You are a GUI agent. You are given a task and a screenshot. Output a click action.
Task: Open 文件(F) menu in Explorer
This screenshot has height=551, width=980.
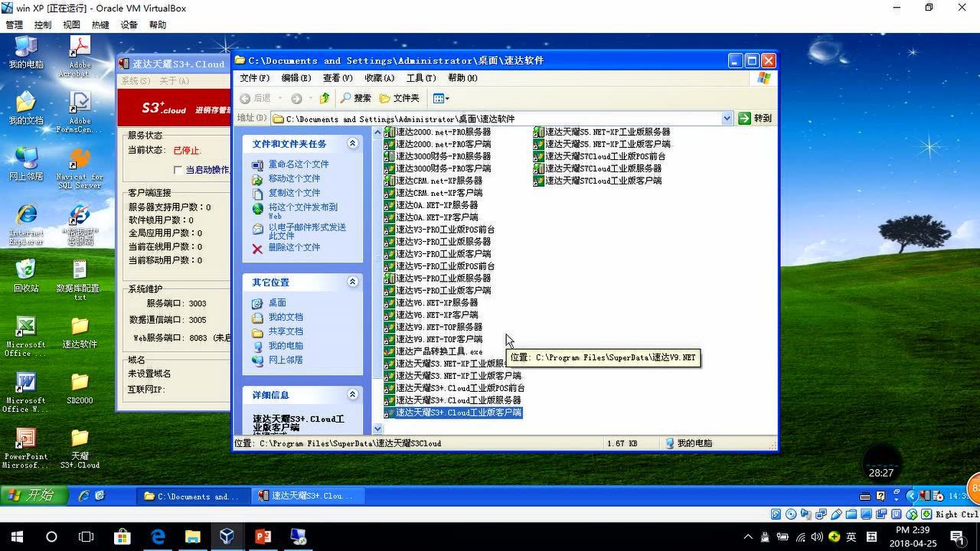pos(255,78)
